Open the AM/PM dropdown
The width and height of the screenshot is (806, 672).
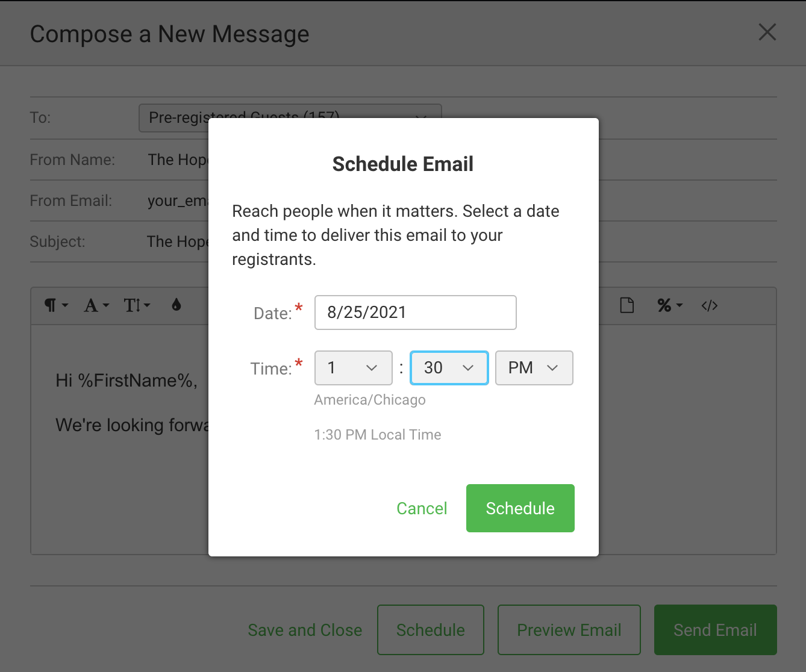tap(534, 368)
